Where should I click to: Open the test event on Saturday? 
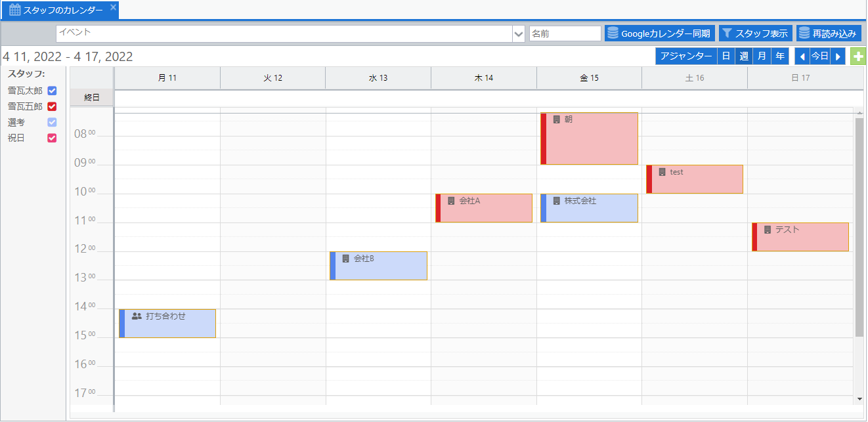tap(695, 179)
